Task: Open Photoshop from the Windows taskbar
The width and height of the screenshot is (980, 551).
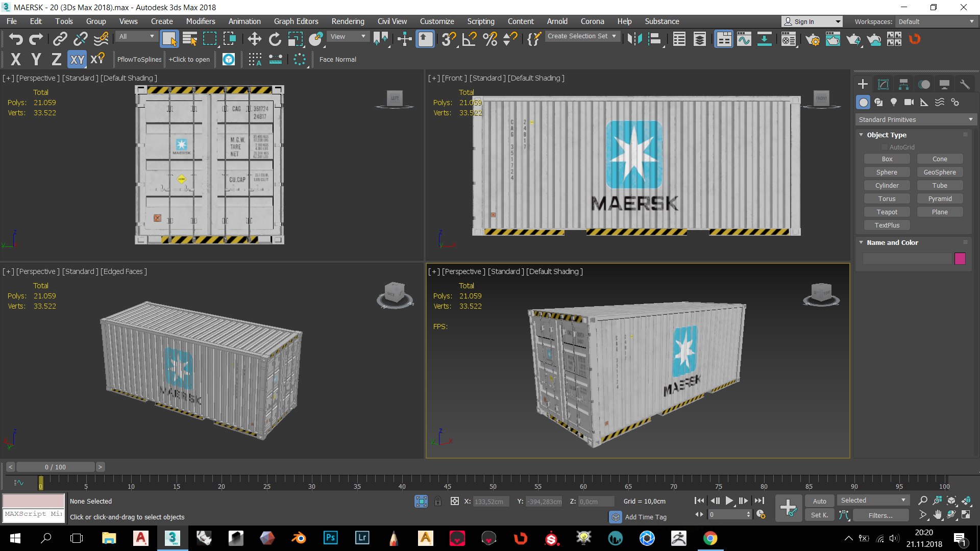Action: point(330,538)
